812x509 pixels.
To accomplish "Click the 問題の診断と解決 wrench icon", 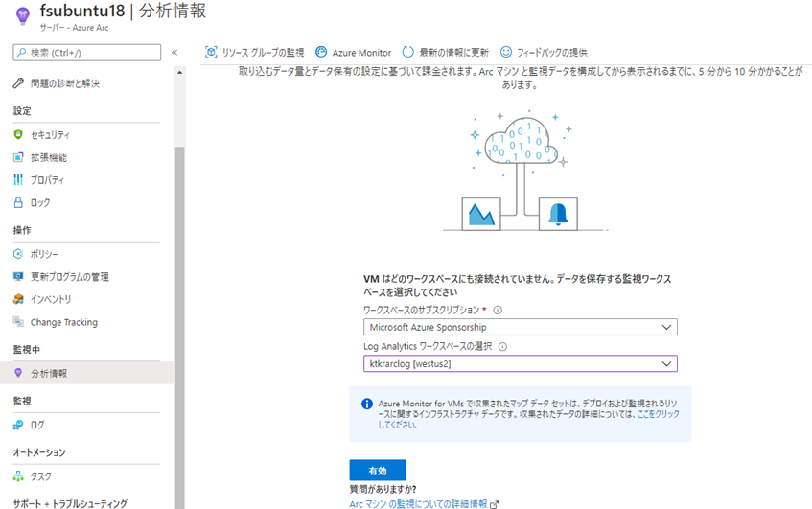I will [18, 82].
